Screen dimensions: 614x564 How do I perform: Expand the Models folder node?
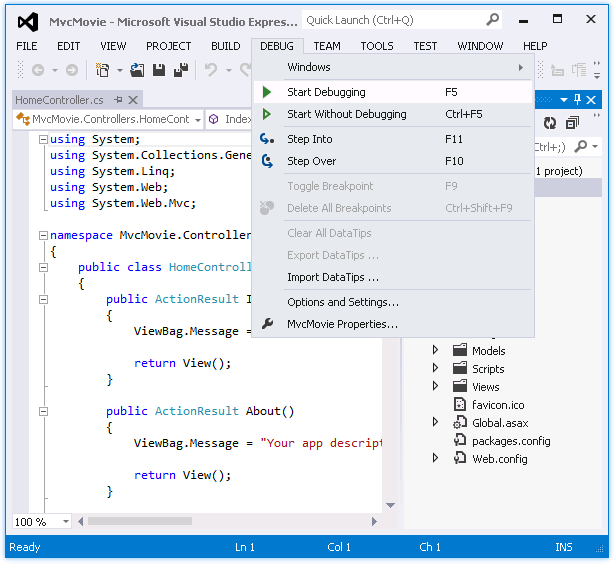435,351
